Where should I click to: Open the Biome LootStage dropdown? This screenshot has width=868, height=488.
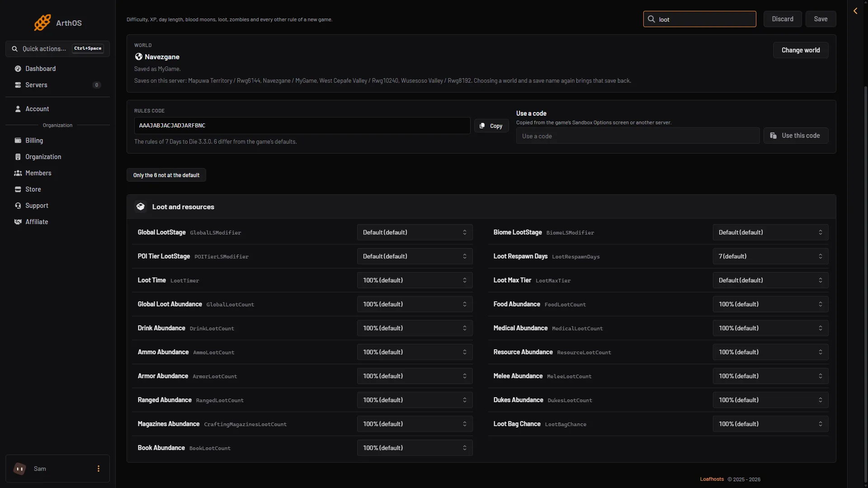coord(771,232)
